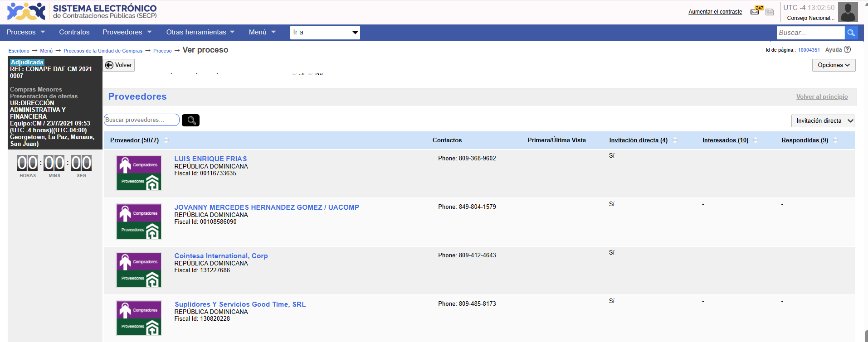The width and height of the screenshot is (868, 342).
Task: Click the document icon beside the envelope
Action: pos(770,12)
